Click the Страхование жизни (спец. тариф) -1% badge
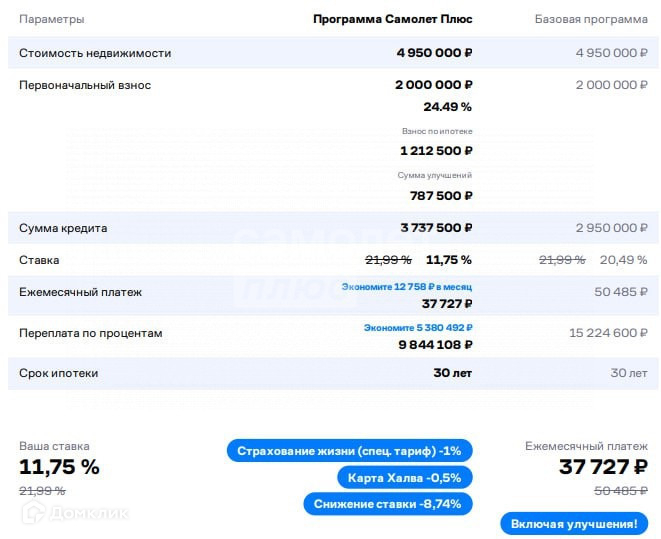Viewport: 661px width, 539px height. (350, 450)
